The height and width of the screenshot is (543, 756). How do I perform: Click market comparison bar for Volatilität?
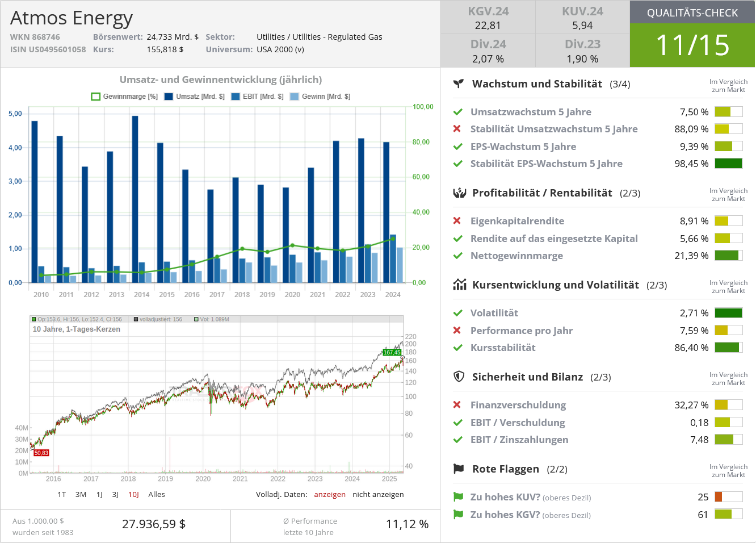coord(728,313)
